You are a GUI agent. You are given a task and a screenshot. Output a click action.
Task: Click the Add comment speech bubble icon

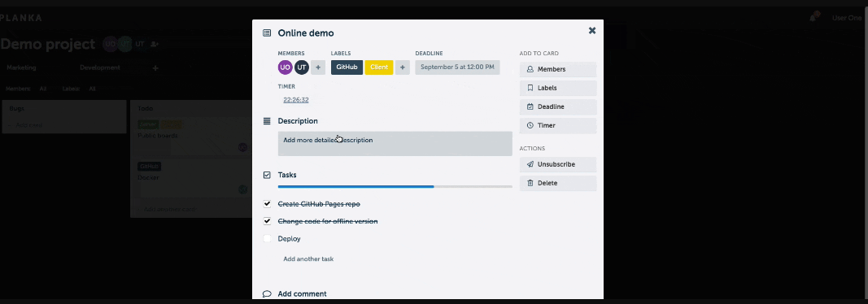click(x=267, y=294)
